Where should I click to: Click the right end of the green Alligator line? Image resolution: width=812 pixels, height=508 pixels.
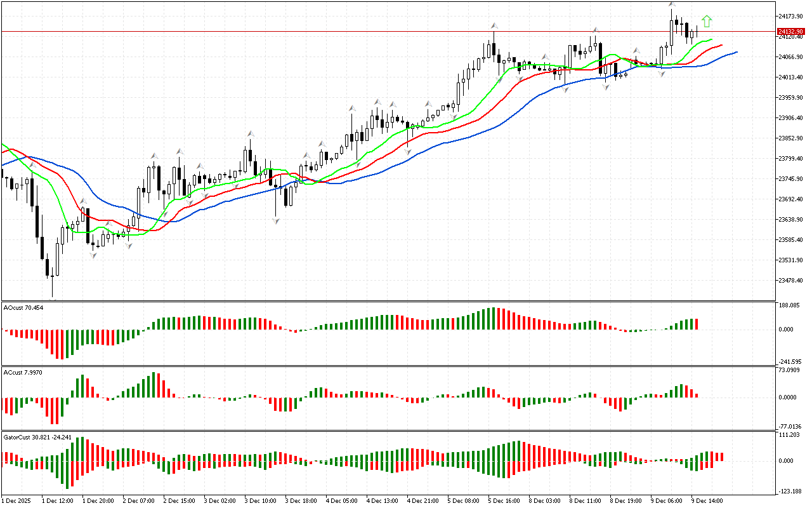pyautogui.click(x=711, y=40)
